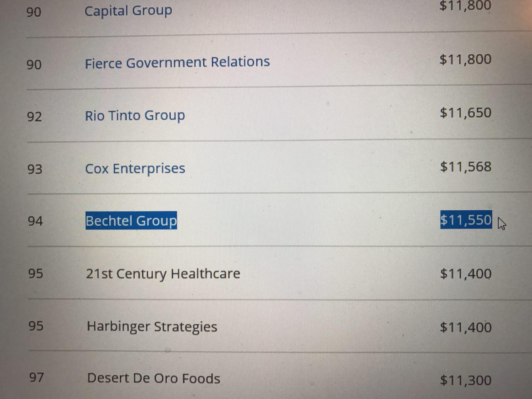Click rank number 92
532x399 pixels.
[34, 117]
